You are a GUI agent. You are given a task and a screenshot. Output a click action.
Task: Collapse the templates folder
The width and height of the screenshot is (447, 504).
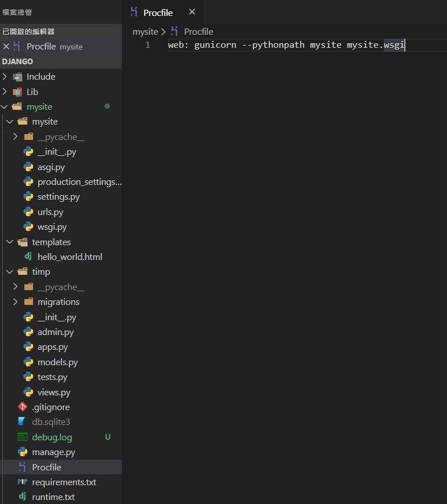coord(10,242)
